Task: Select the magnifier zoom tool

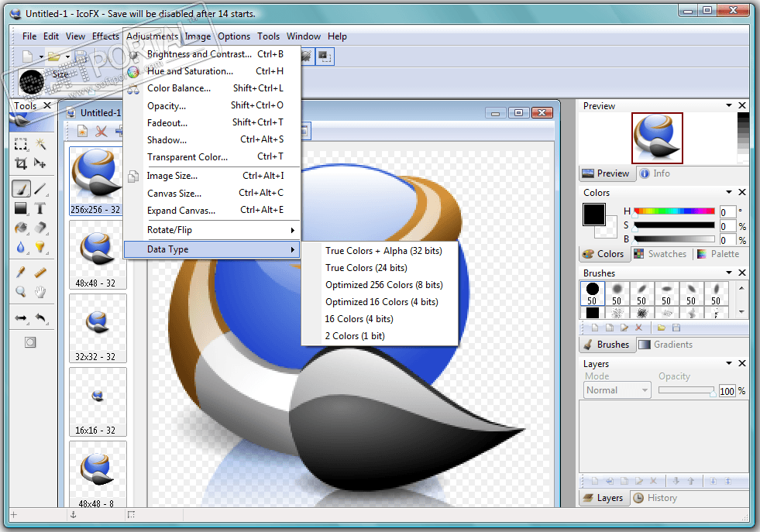Action: pyautogui.click(x=21, y=292)
